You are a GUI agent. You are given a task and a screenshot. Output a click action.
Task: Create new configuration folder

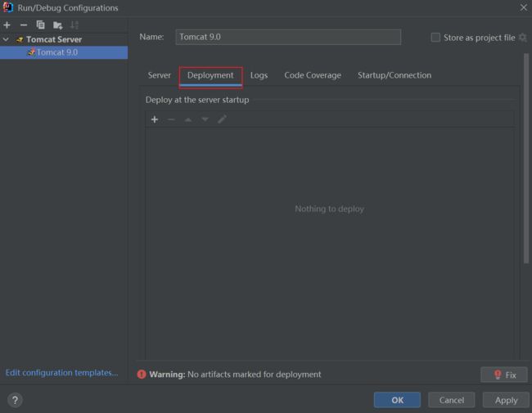[x=57, y=25]
